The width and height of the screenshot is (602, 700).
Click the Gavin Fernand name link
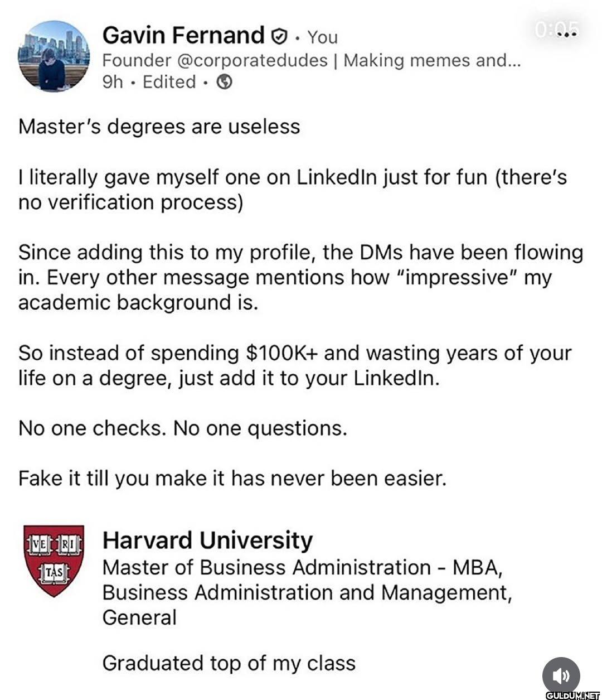pos(183,35)
